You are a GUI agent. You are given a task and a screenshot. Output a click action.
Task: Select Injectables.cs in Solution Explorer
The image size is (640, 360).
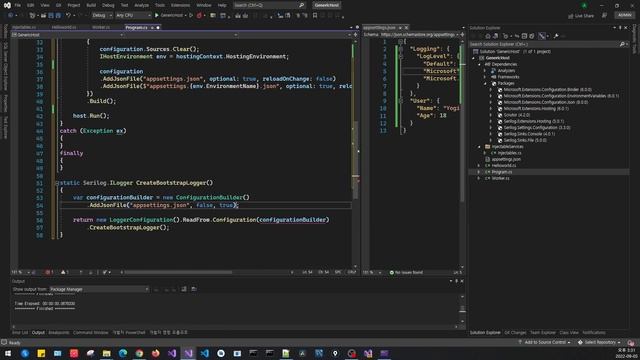tap(509, 153)
